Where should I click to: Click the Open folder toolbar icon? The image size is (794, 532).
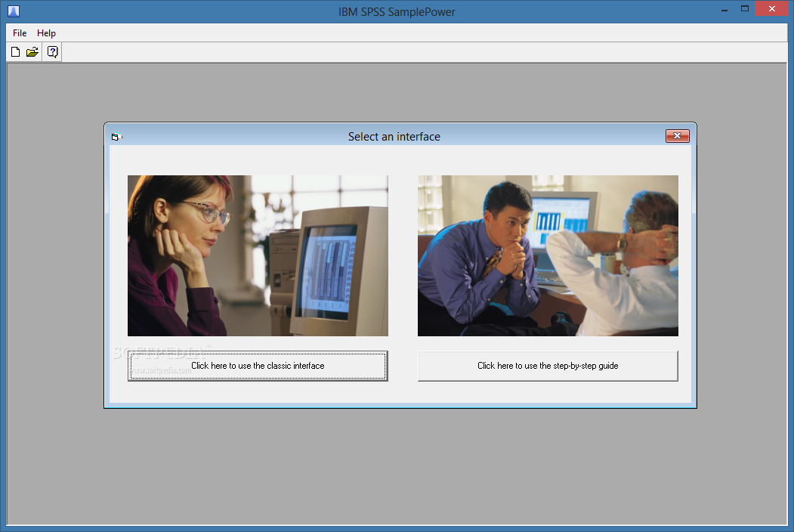point(32,51)
